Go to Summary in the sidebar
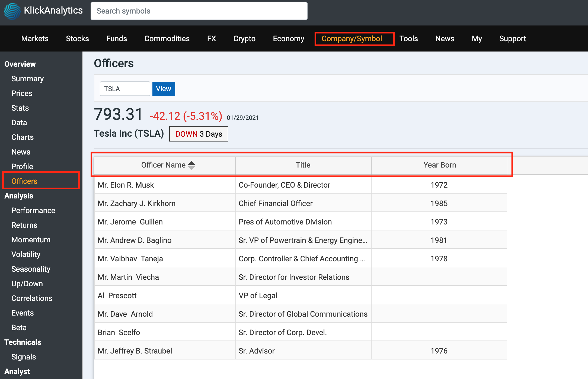The width and height of the screenshot is (588, 379). [27, 79]
